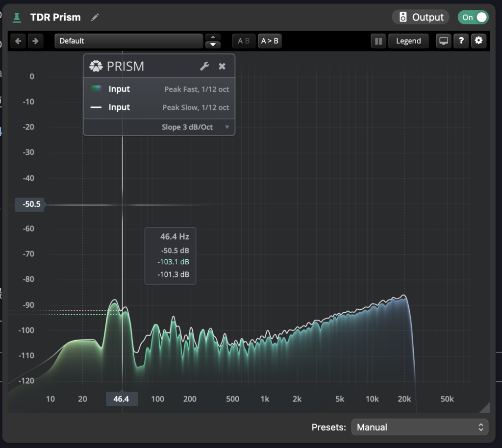Click the Legend button

(x=408, y=41)
